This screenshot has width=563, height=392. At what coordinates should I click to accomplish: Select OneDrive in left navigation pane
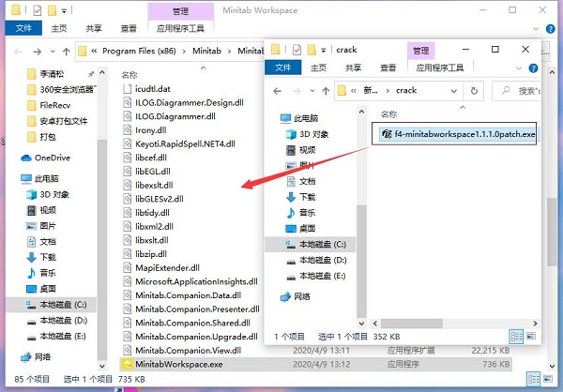(x=45, y=158)
